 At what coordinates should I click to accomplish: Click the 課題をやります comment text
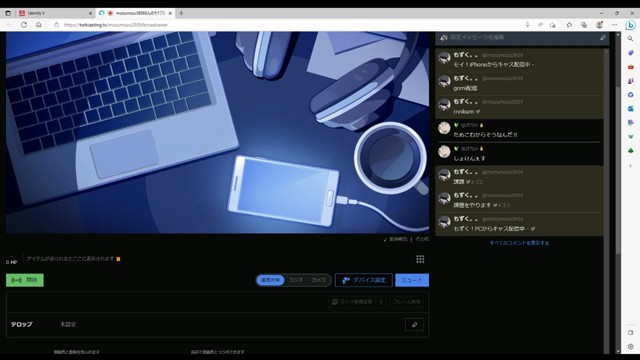coord(472,205)
